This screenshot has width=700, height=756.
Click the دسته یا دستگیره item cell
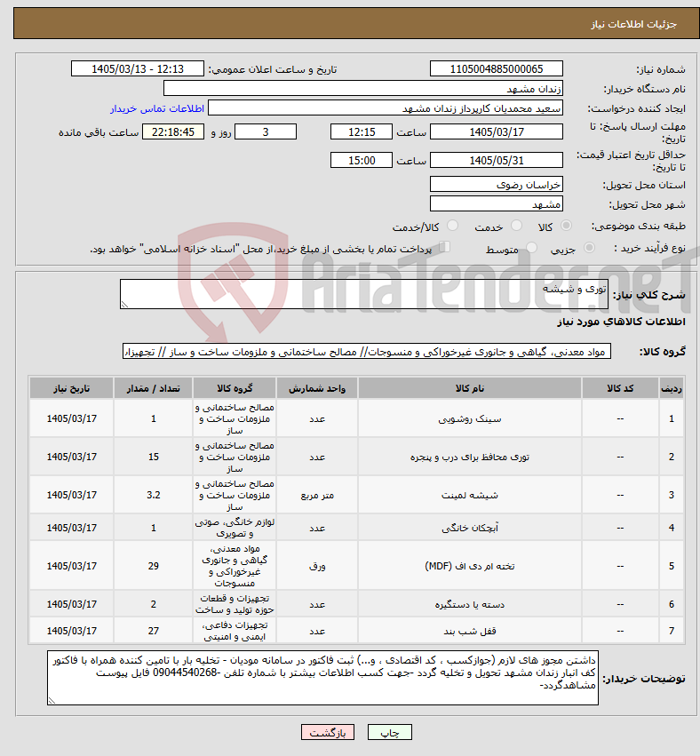(x=470, y=604)
